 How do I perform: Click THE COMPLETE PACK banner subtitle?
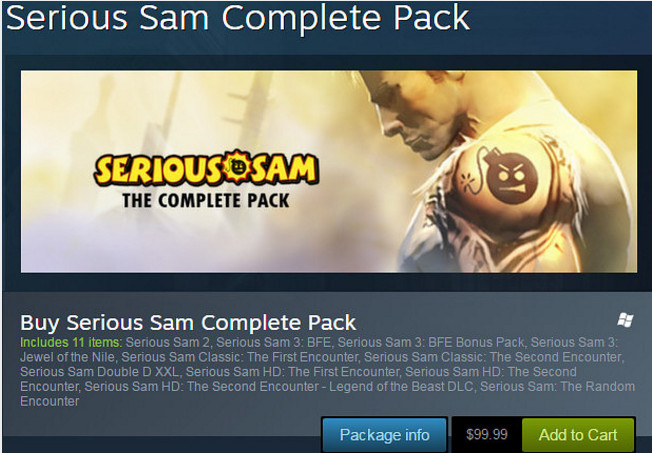[206, 201]
